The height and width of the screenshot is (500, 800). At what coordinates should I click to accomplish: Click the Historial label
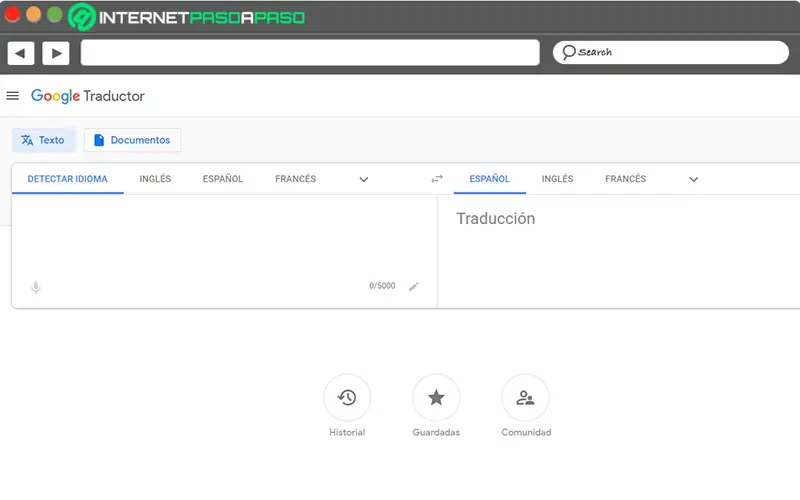click(x=347, y=432)
